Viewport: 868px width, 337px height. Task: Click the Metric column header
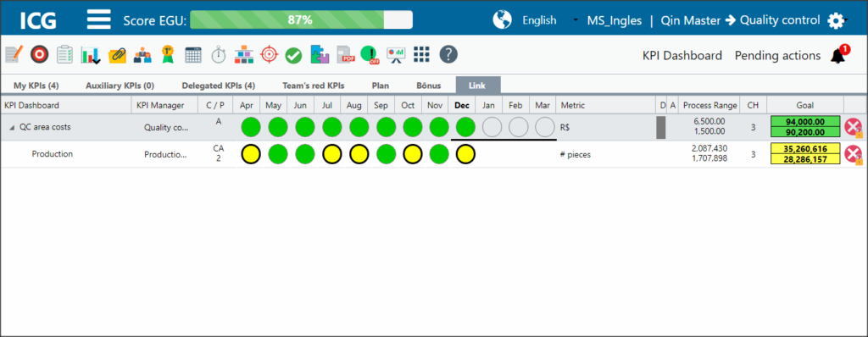(605, 105)
